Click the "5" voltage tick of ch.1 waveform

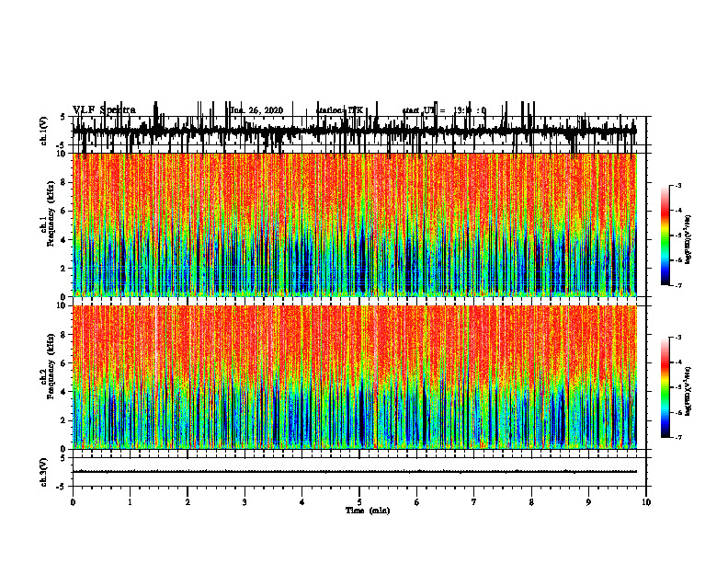[x=63, y=117]
